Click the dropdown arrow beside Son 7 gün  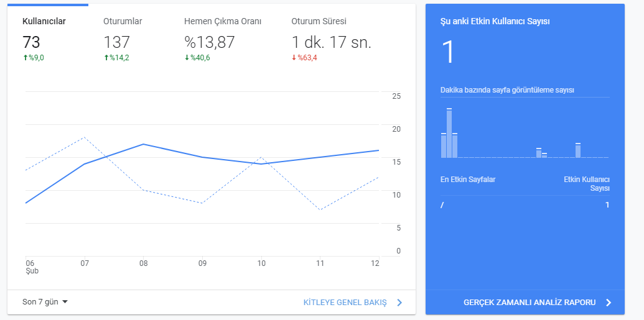pyautogui.click(x=65, y=302)
